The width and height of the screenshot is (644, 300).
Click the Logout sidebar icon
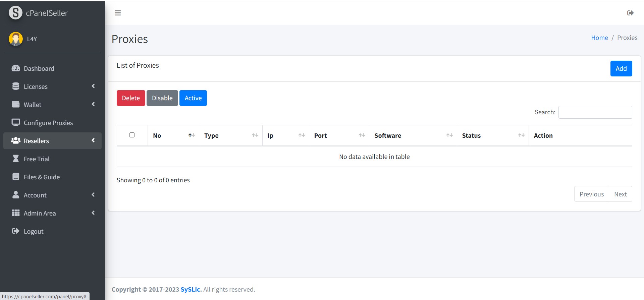point(16,231)
